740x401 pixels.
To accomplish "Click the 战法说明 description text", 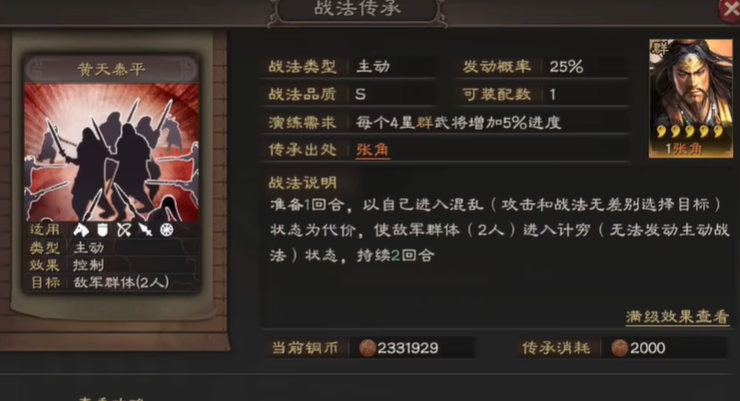I will [499, 230].
